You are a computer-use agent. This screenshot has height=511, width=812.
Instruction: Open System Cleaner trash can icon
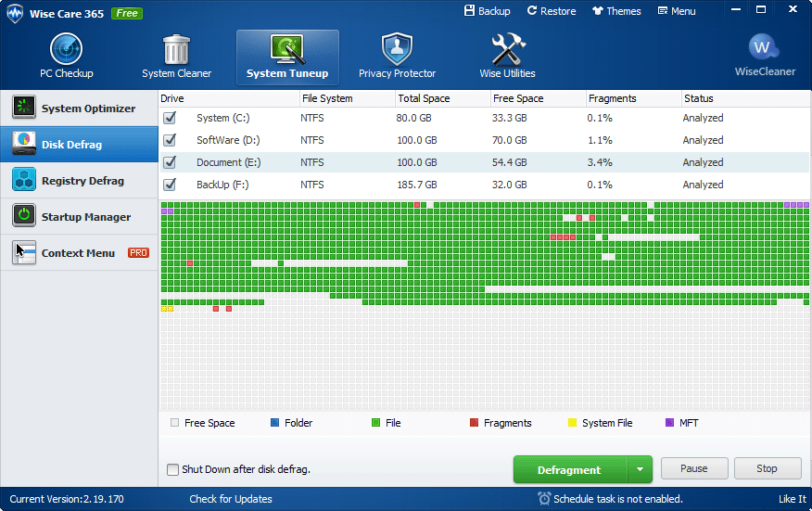pos(176,49)
